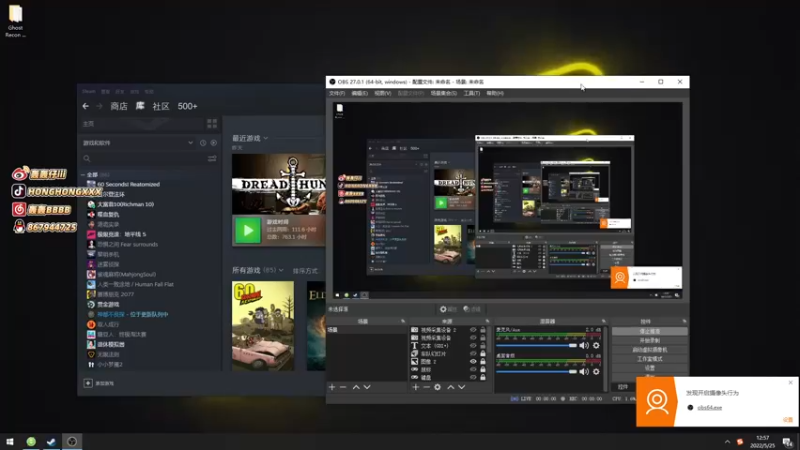The image size is (800, 450).
Task: Show hidden system tray icons chevron
Action: coord(727,442)
